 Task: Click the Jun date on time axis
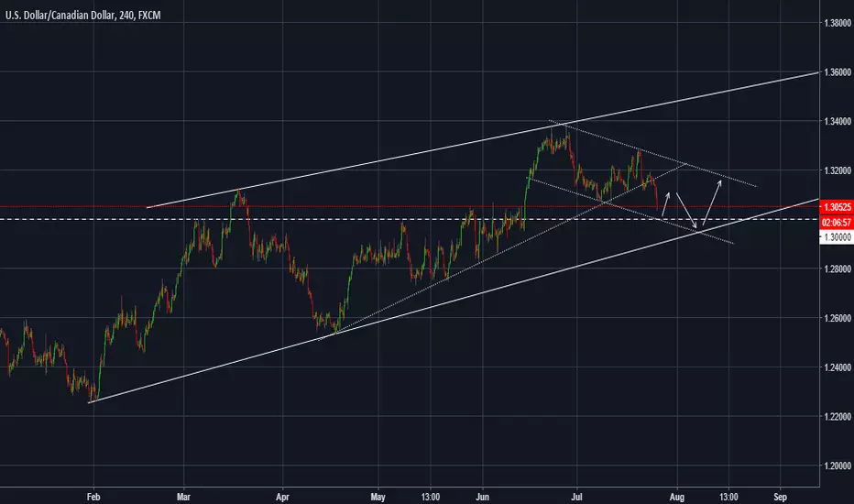click(482, 497)
